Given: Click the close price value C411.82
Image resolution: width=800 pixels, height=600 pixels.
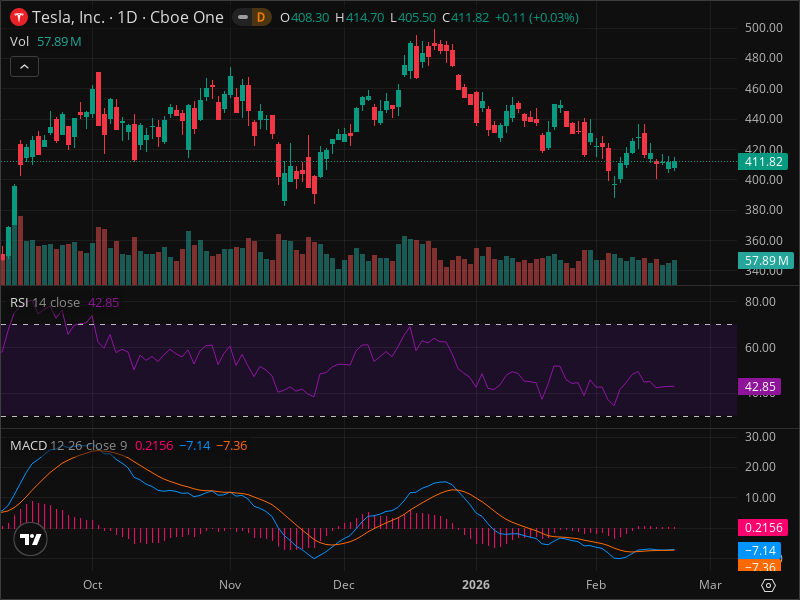Looking at the screenshot, I should [466, 18].
